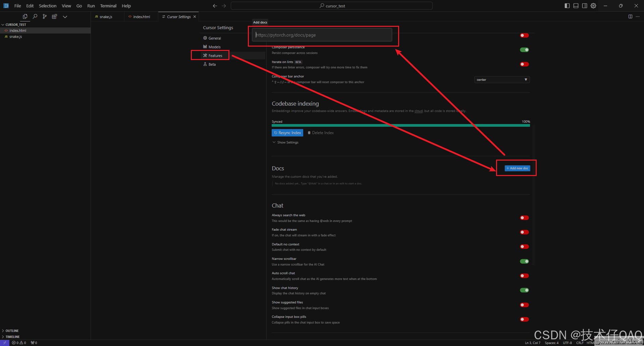Viewport: 644px width, 346px height.
Task: Open the Source Control branch icon
Action: point(45,16)
